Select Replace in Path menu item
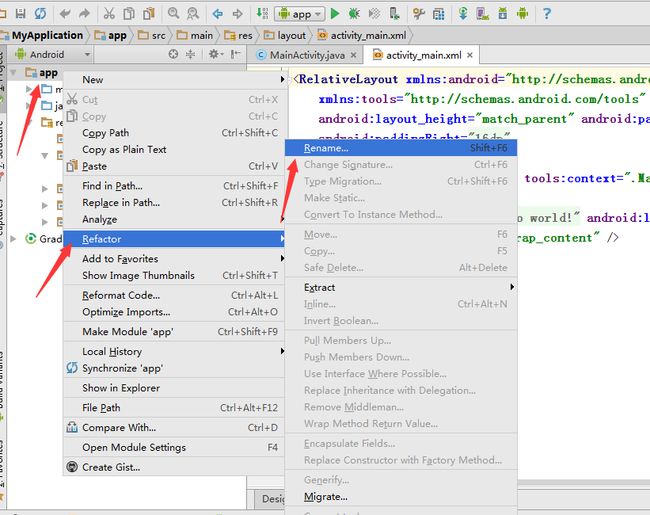650x515 pixels. pos(174,203)
